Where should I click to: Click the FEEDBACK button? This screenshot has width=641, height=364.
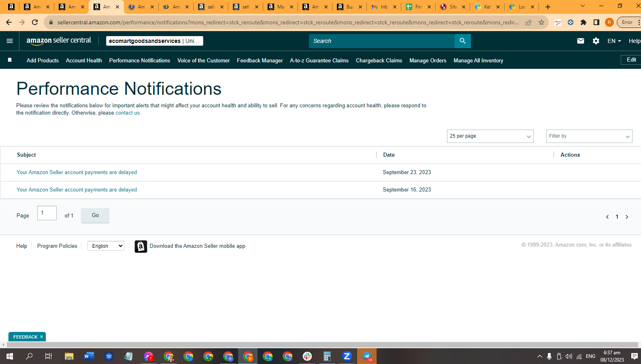click(25, 337)
